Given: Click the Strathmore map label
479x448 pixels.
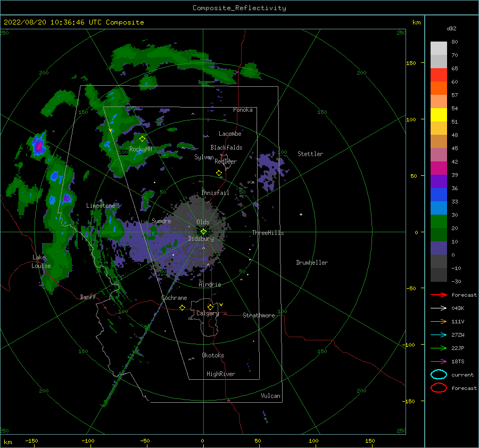Looking at the screenshot, I should (259, 315).
